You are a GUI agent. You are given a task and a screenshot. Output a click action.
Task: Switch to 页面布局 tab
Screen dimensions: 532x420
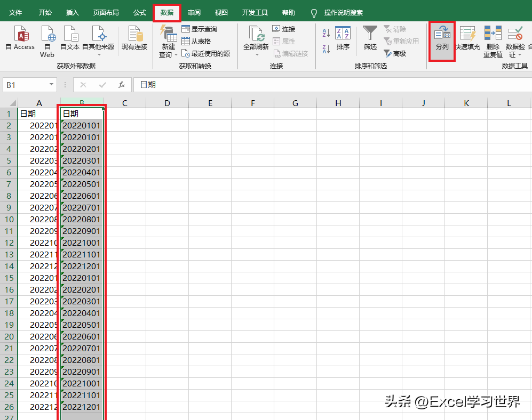106,13
